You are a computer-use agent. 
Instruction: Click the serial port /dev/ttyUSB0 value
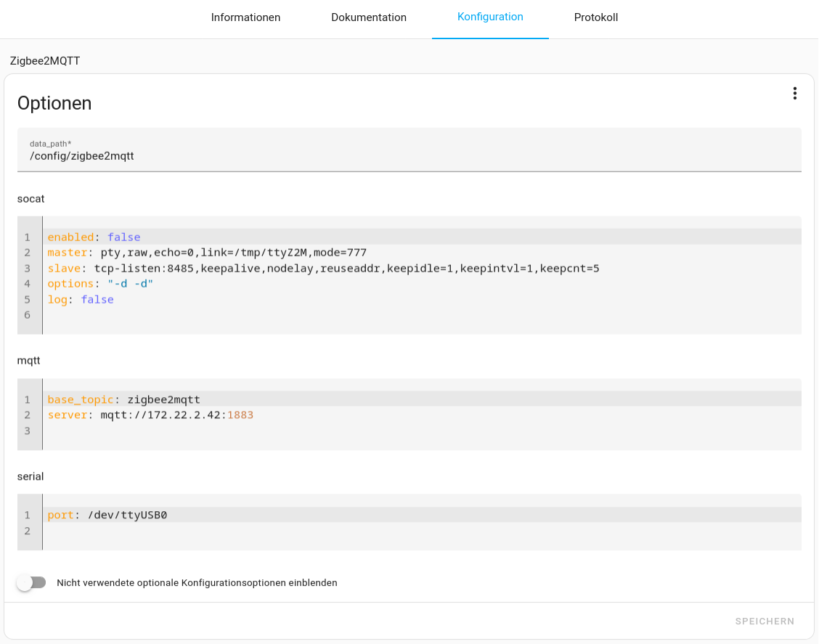click(x=126, y=515)
